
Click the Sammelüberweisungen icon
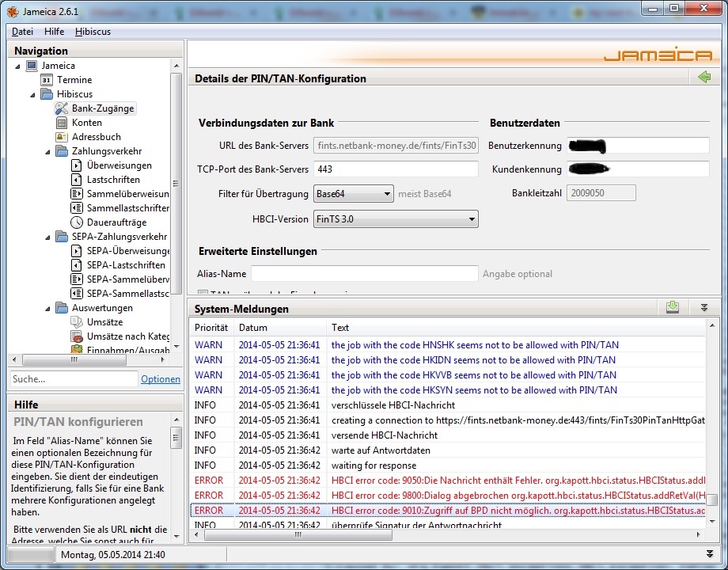coord(76,194)
